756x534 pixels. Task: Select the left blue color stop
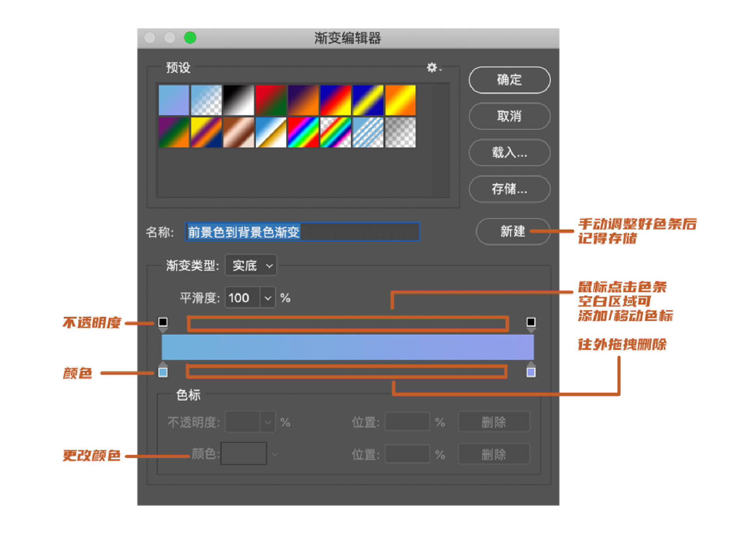tap(163, 370)
